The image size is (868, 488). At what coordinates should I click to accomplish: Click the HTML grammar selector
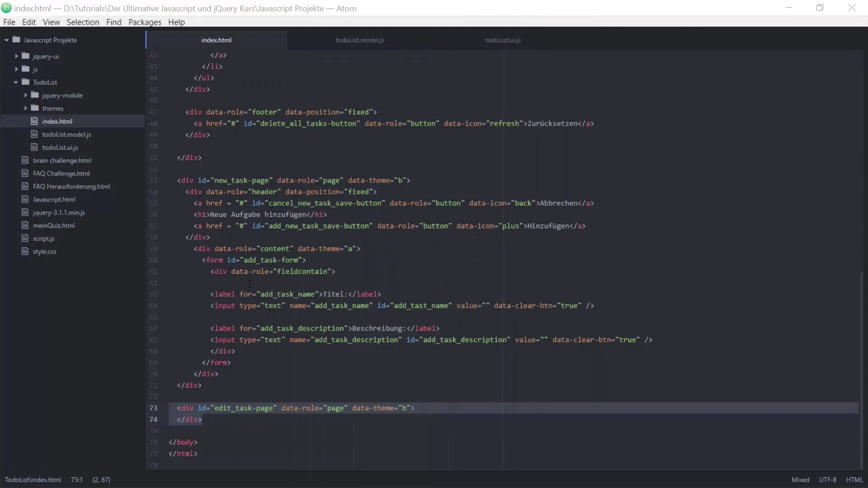tap(854, 480)
